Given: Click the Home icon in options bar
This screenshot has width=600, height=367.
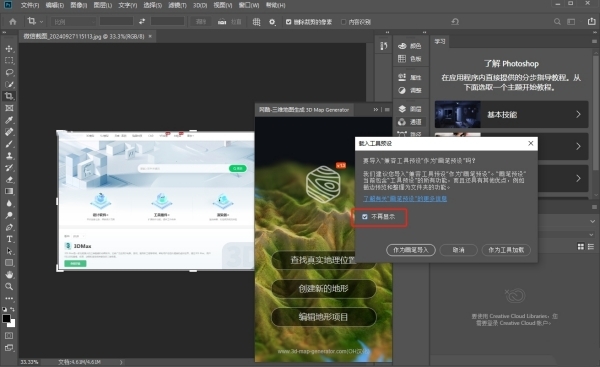Looking at the screenshot, I should coord(13,22).
